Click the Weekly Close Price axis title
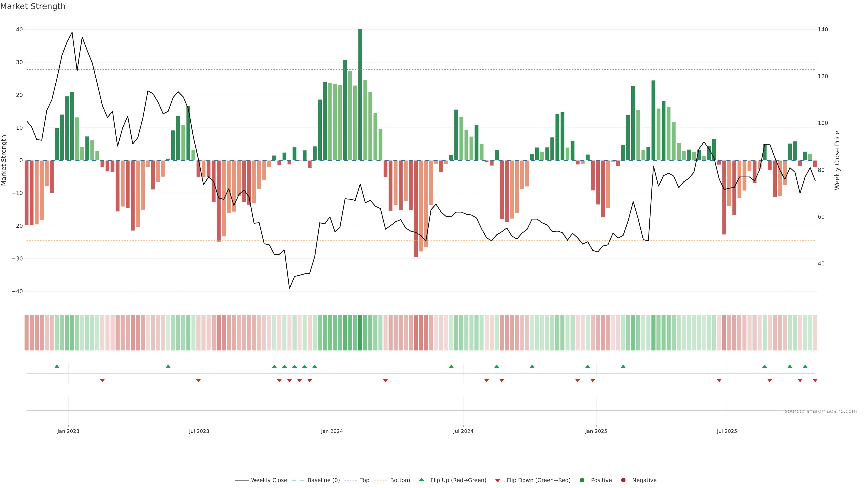The image size is (868, 488). pos(837,160)
